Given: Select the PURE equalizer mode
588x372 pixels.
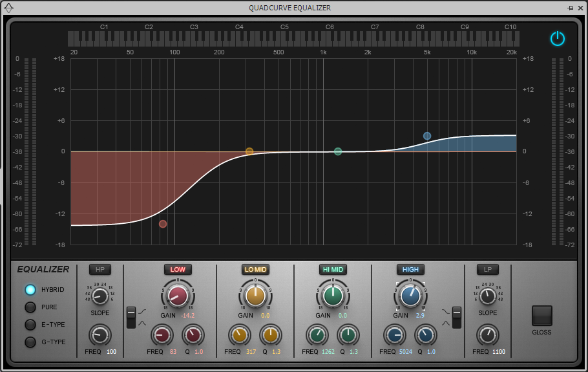Looking at the screenshot, I should tap(30, 307).
